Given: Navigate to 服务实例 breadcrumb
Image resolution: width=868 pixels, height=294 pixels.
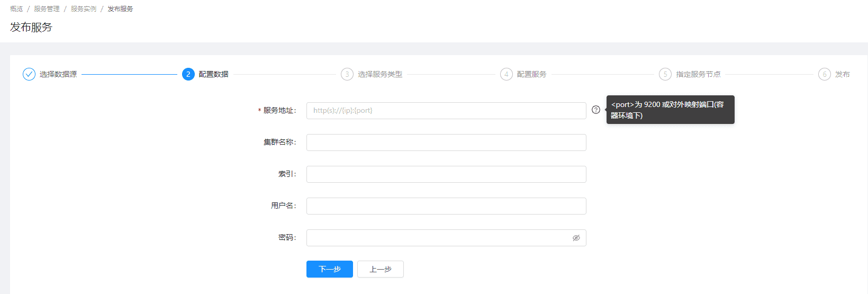Looking at the screenshot, I should click(84, 9).
